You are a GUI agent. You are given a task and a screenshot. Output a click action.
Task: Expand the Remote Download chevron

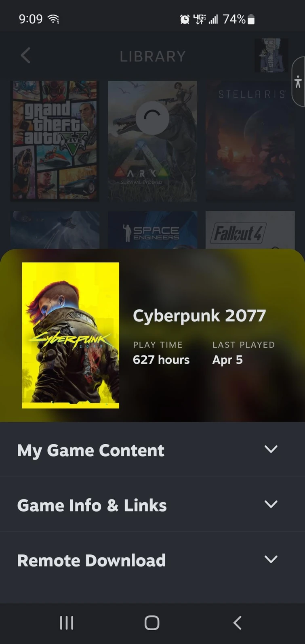point(271,559)
